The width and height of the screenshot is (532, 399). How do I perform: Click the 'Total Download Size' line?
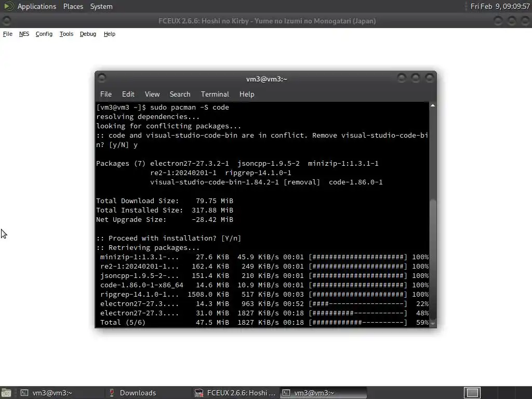click(165, 201)
